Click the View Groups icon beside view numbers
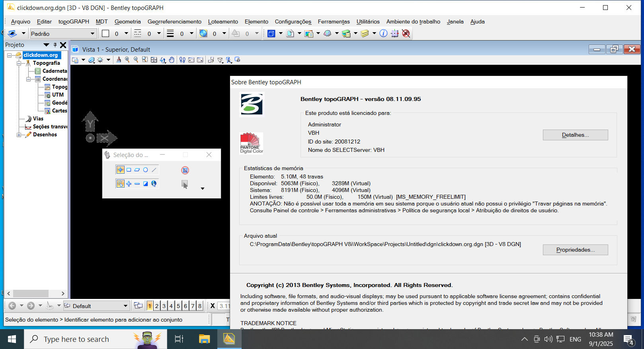Viewport: 644px width, 349px height. tap(138, 306)
